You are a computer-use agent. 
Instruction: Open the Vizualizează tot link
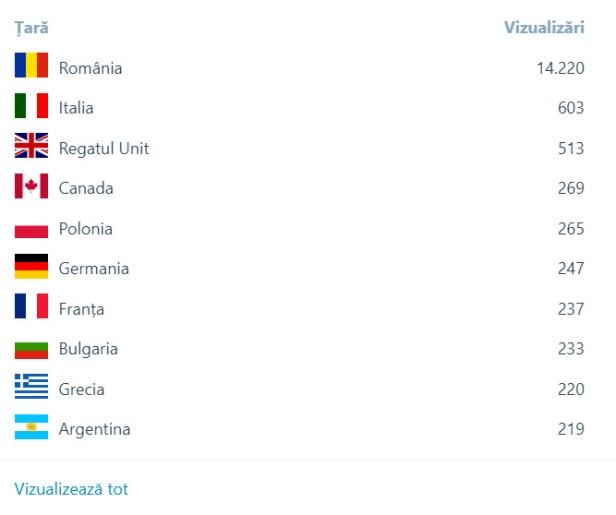71,489
